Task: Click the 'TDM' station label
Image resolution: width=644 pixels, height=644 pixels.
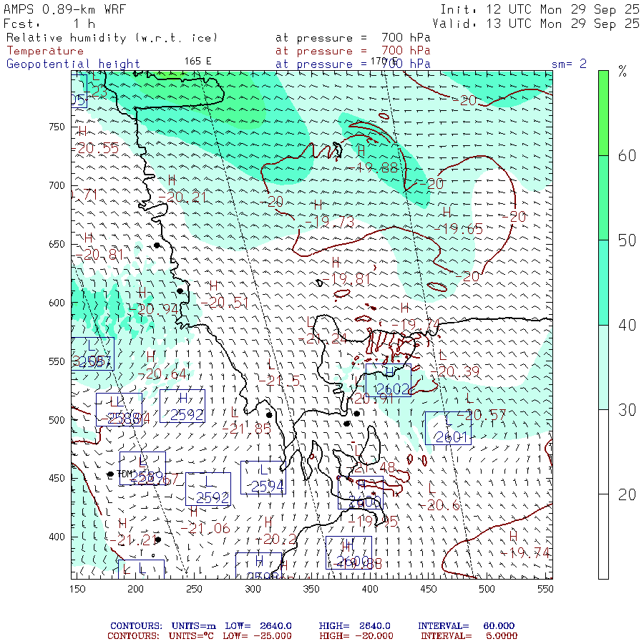Action: (x=124, y=474)
